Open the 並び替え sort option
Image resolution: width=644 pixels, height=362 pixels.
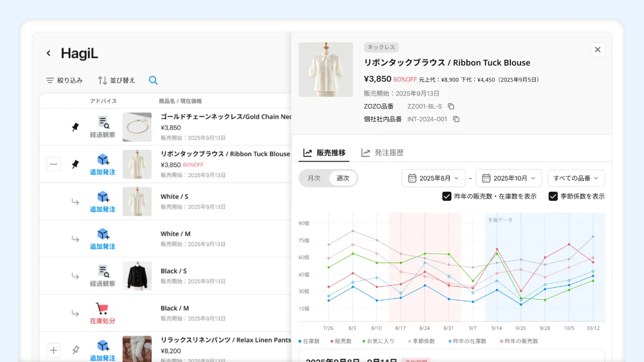116,80
